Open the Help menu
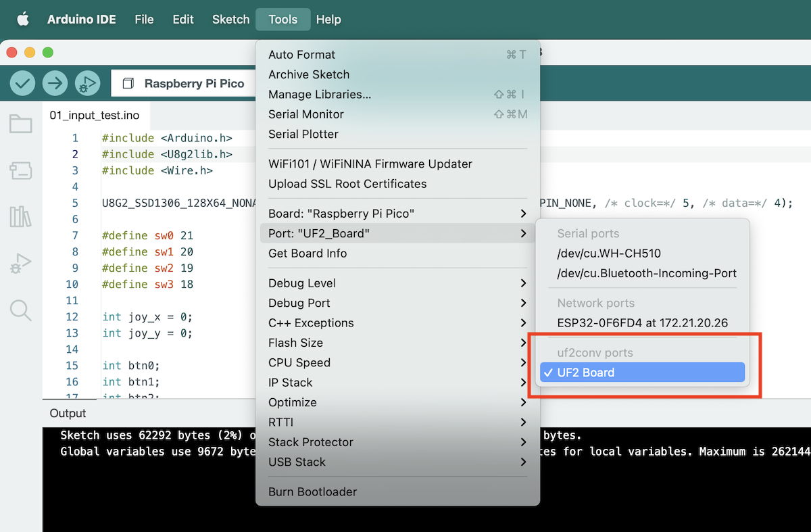Viewport: 811px width, 532px height. click(x=328, y=20)
